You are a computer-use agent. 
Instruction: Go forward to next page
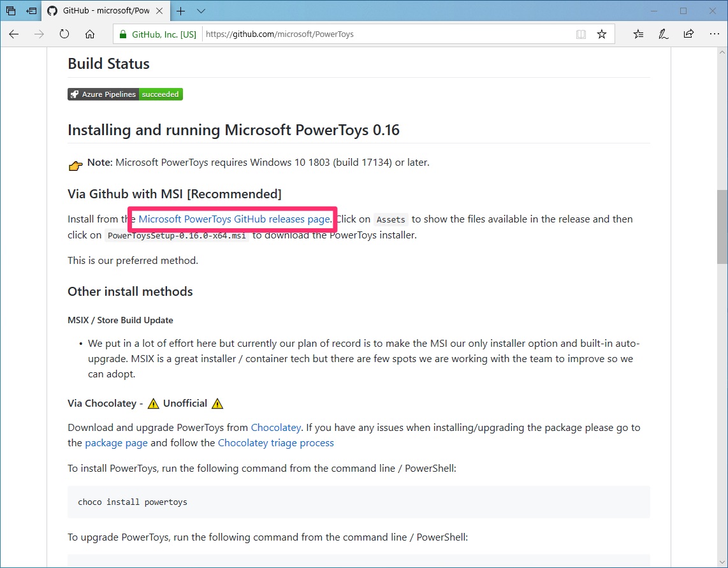point(39,34)
